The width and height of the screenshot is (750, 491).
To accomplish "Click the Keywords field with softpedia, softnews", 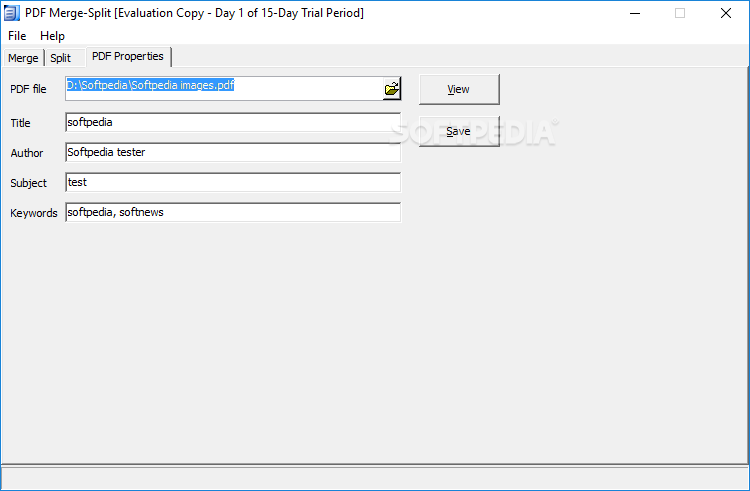I will [x=233, y=212].
